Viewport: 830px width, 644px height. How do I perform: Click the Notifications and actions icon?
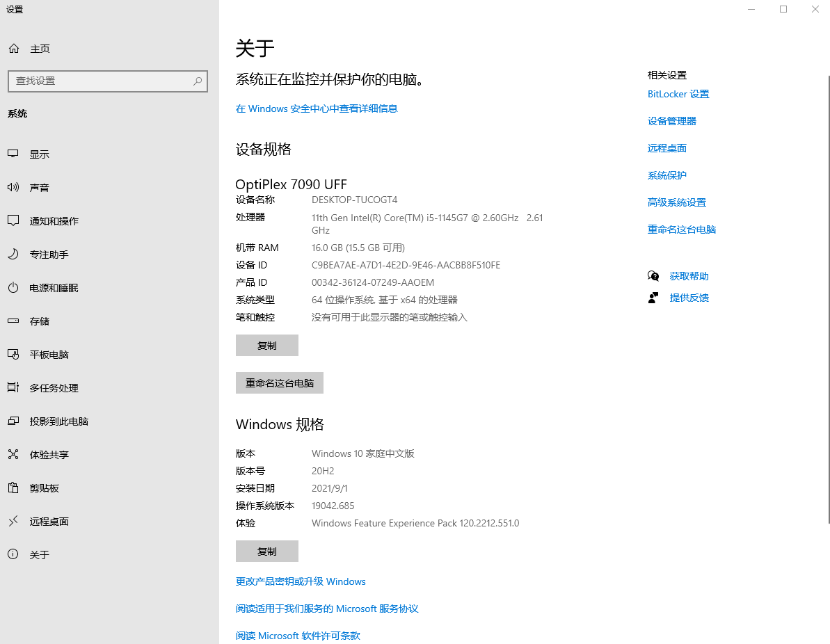click(x=13, y=220)
